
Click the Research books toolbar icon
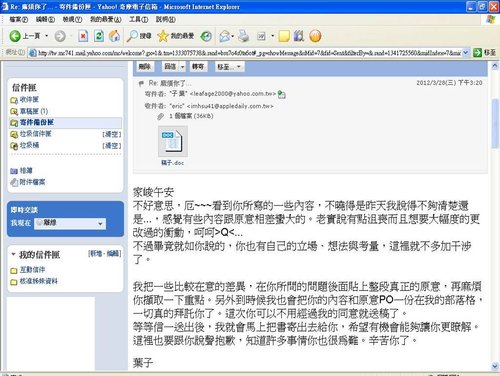(x=299, y=36)
